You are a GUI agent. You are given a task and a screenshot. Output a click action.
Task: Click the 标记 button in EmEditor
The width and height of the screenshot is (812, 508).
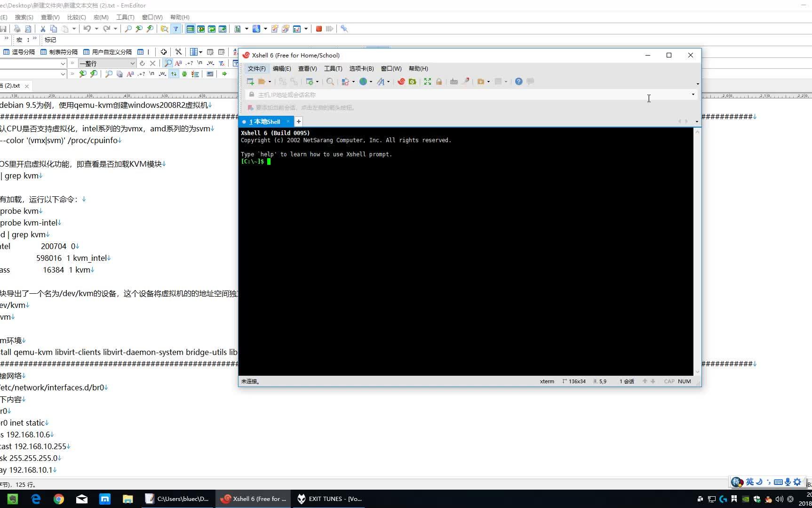click(x=50, y=40)
